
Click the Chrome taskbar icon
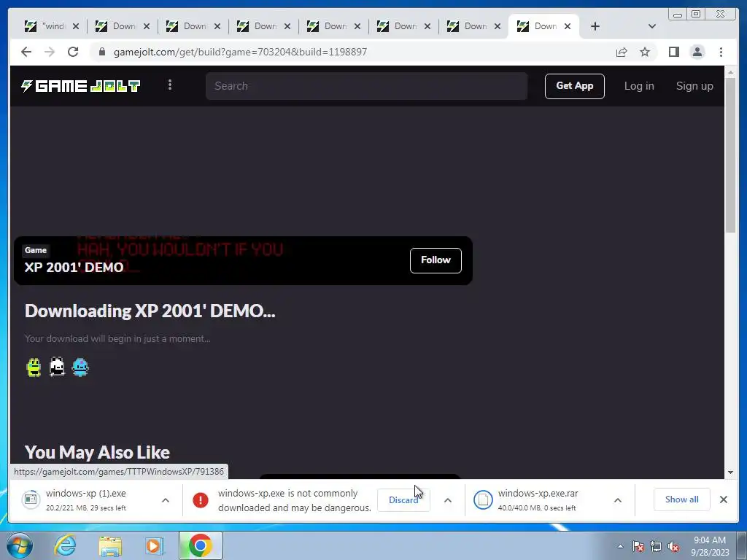point(201,545)
